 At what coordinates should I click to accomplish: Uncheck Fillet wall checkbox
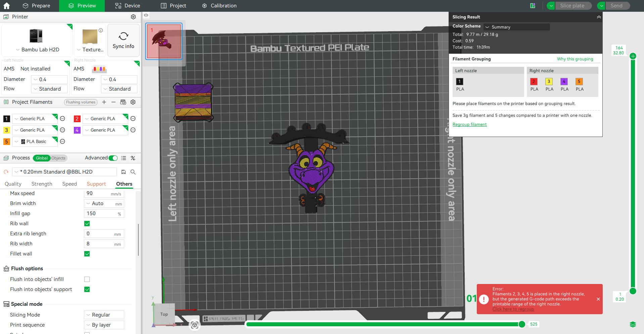[x=87, y=254]
